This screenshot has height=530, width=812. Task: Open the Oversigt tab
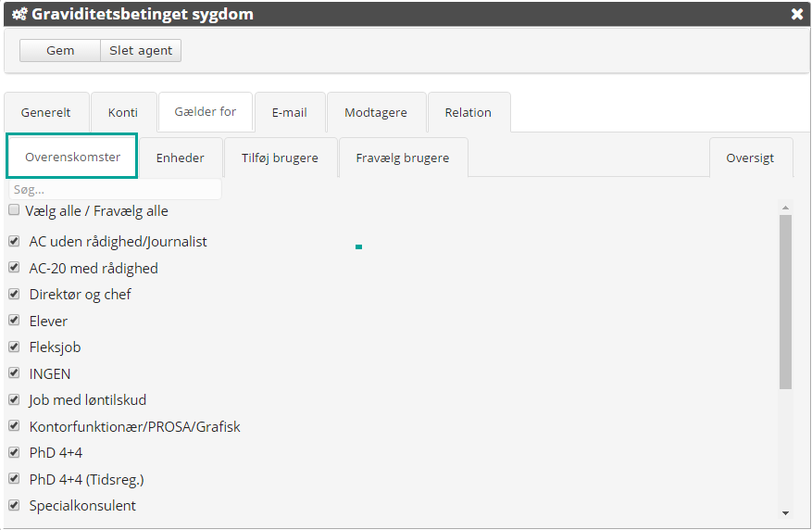point(750,158)
